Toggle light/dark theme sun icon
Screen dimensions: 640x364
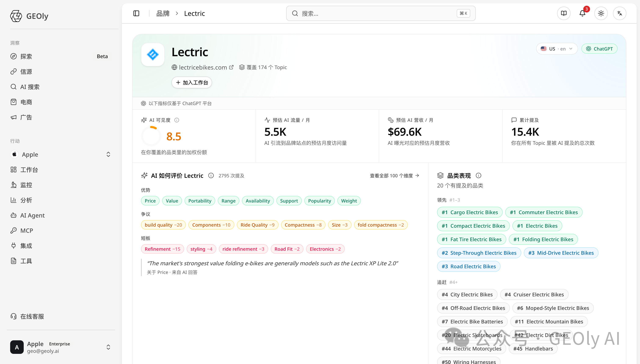tap(601, 13)
